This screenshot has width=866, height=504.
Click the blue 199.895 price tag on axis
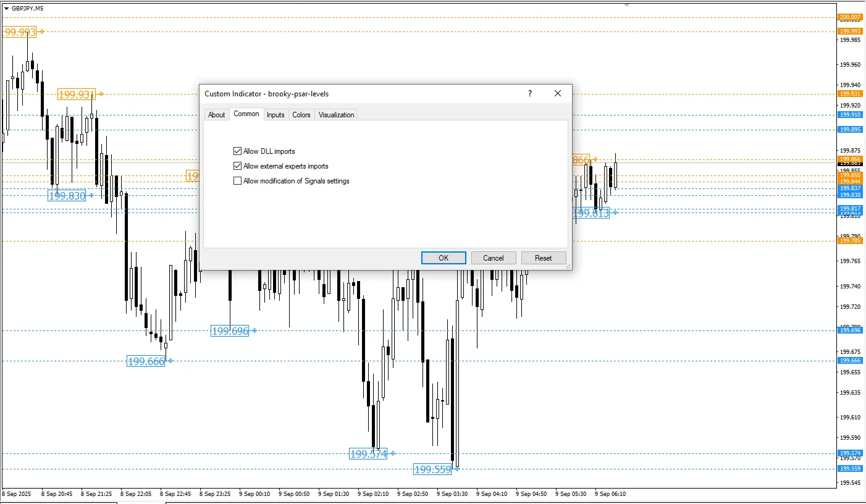point(850,130)
